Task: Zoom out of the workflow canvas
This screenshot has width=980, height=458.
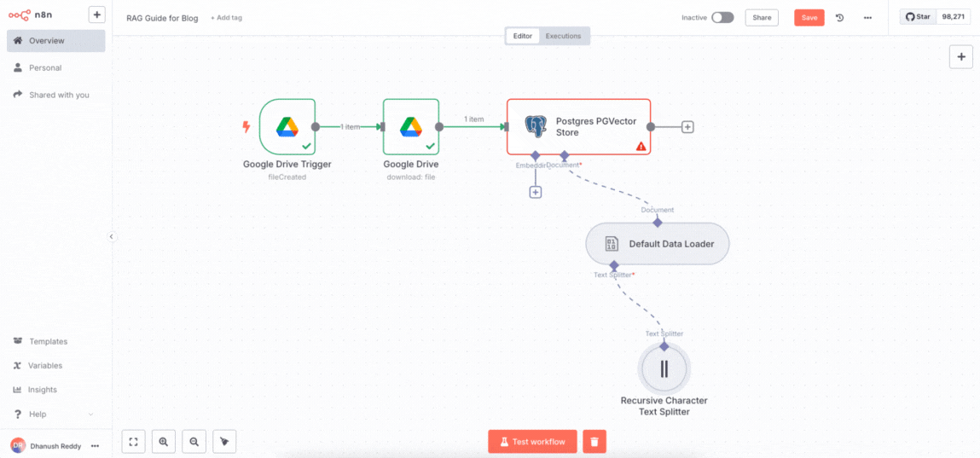Action: coord(194,442)
